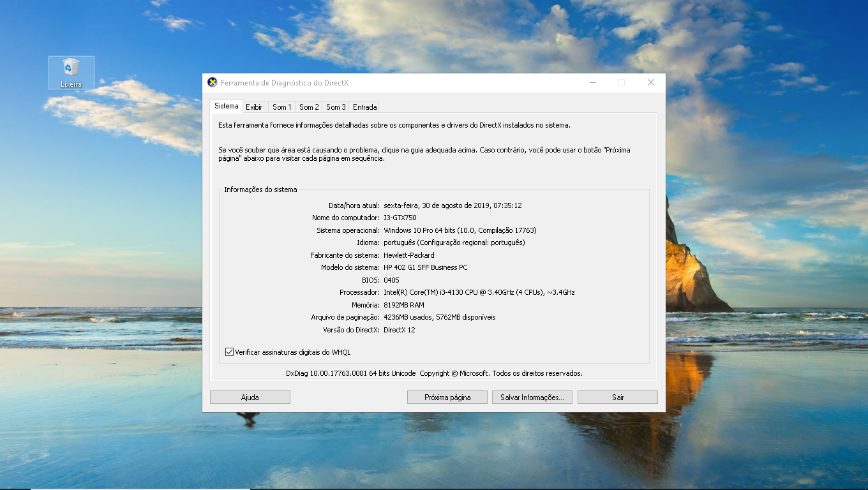Click the DirectX 12 version value
868x490 pixels.
(400, 330)
